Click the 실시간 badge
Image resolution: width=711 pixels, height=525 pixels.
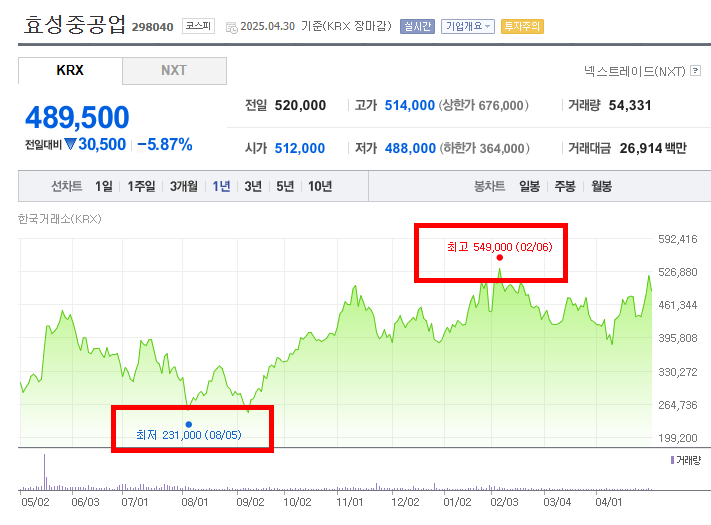417,26
